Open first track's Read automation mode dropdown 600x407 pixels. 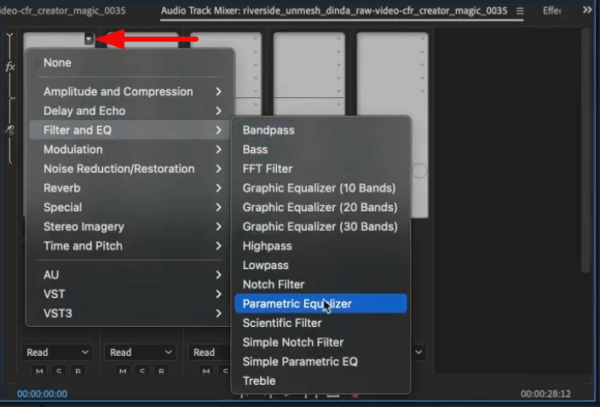click(x=57, y=352)
